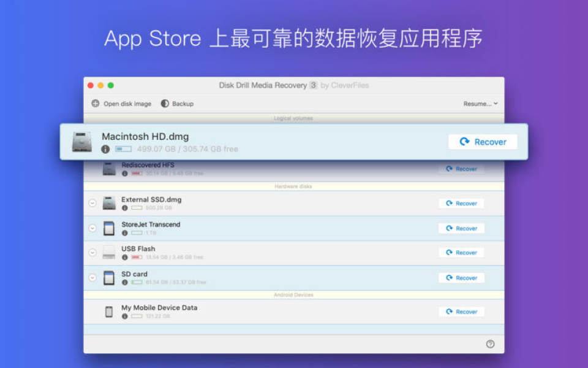Click the StoreJet Transcend disk icon
Viewport: 588px width, 368px height.
click(x=109, y=228)
